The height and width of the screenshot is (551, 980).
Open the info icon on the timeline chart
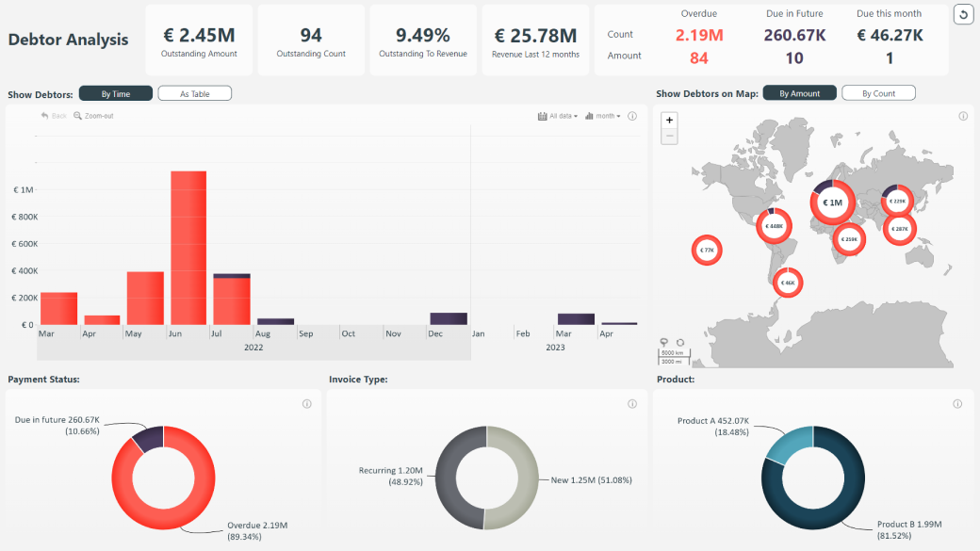click(x=632, y=115)
